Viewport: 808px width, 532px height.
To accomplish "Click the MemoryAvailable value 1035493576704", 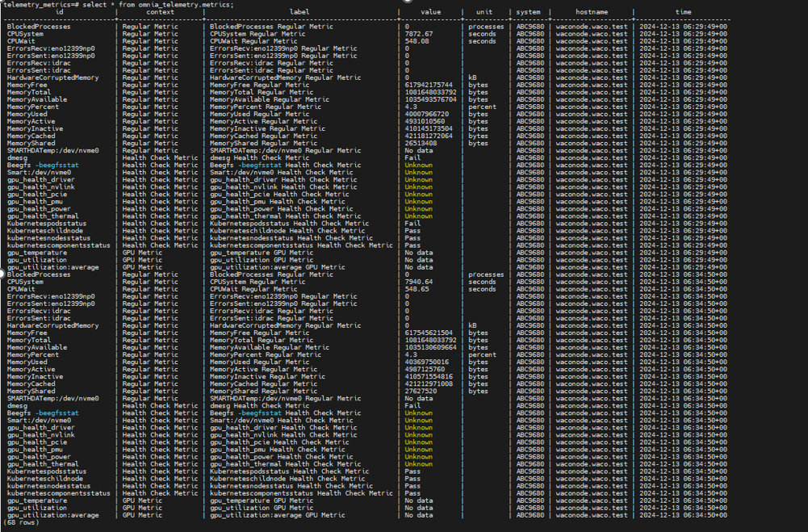I will coord(431,99).
